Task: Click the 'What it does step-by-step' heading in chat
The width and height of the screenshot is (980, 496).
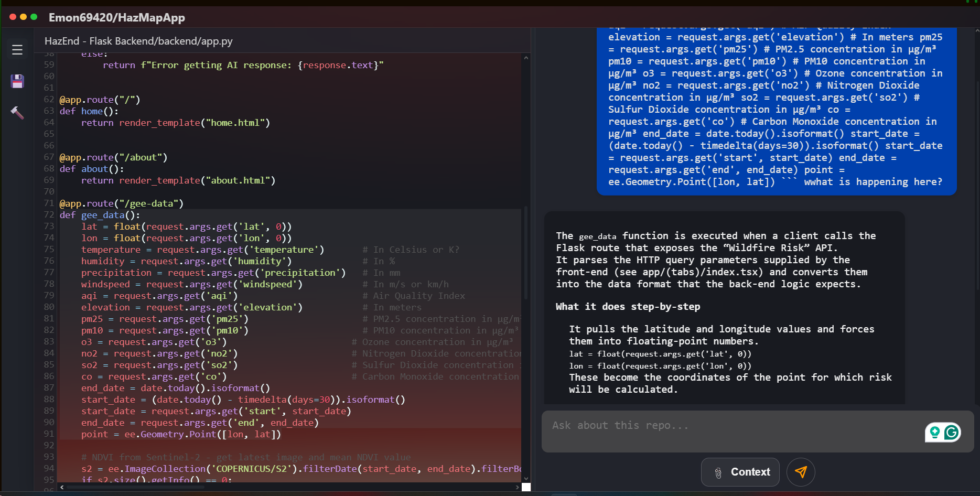Action: click(x=628, y=307)
